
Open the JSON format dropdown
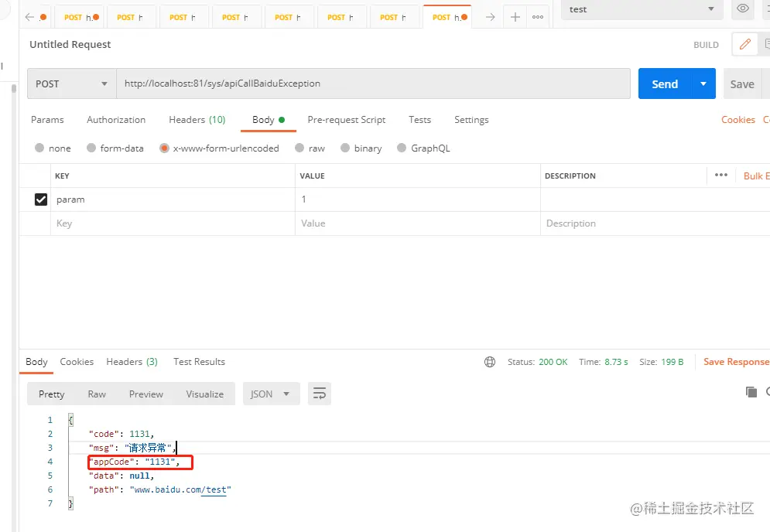click(x=271, y=394)
